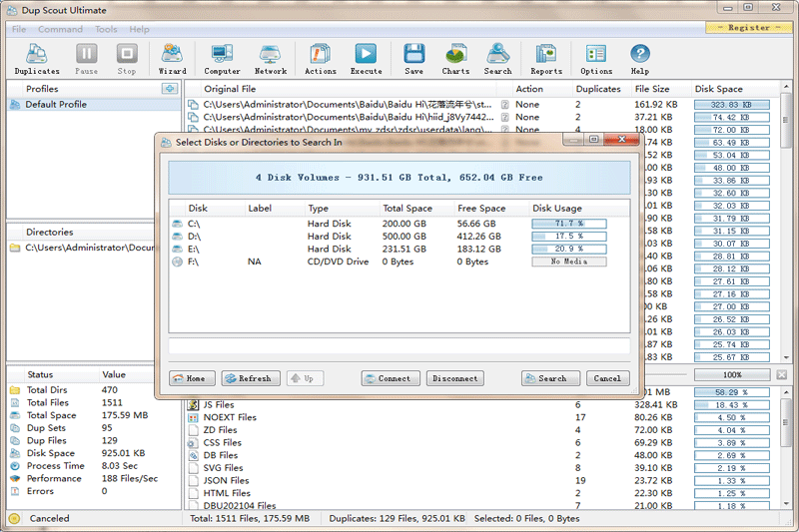Select the F:\ CD/DVD drive row
The image size is (799, 532).
[x=399, y=262]
